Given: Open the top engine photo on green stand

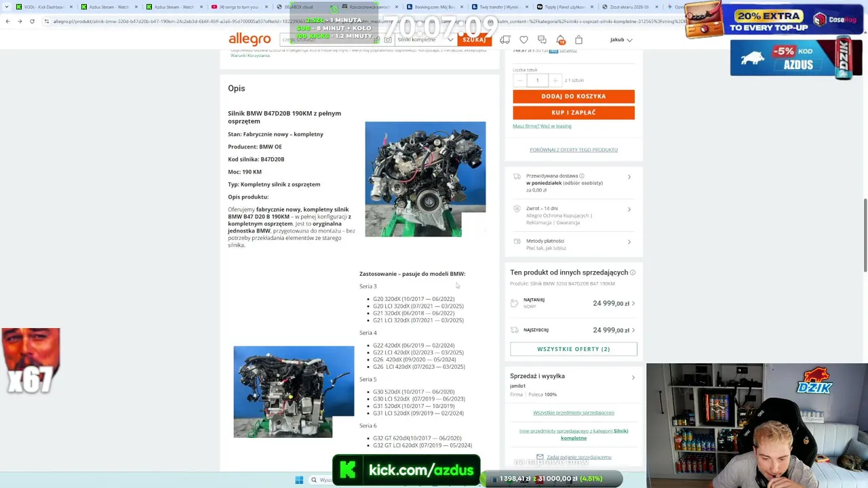Looking at the screenshot, I should point(425,179).
